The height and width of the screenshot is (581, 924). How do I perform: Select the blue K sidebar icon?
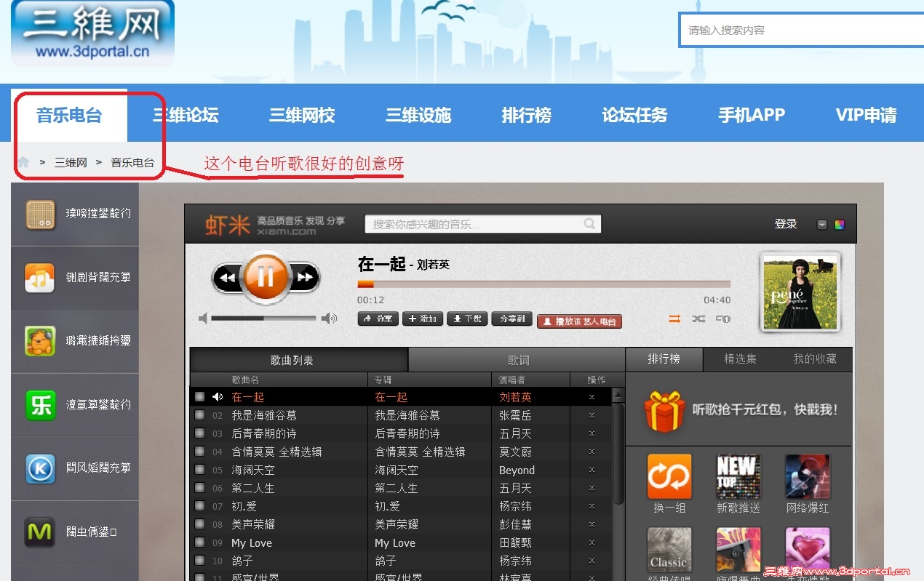[40, 469]
